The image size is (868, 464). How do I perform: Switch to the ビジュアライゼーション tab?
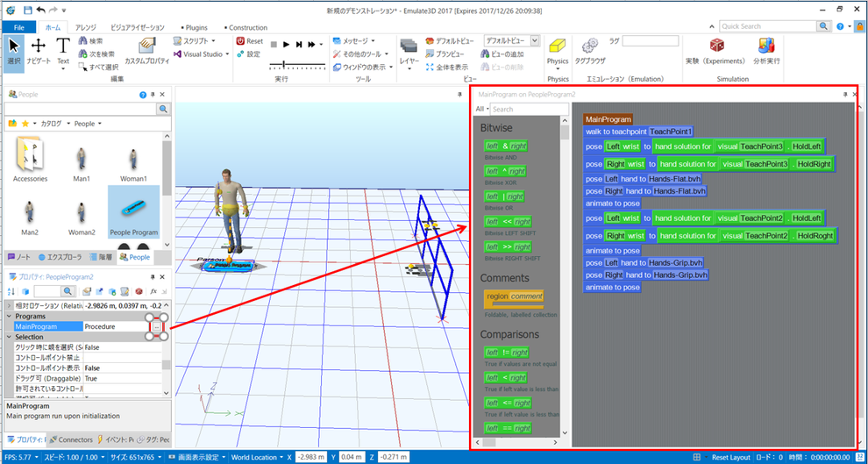[x=138, y=27]
